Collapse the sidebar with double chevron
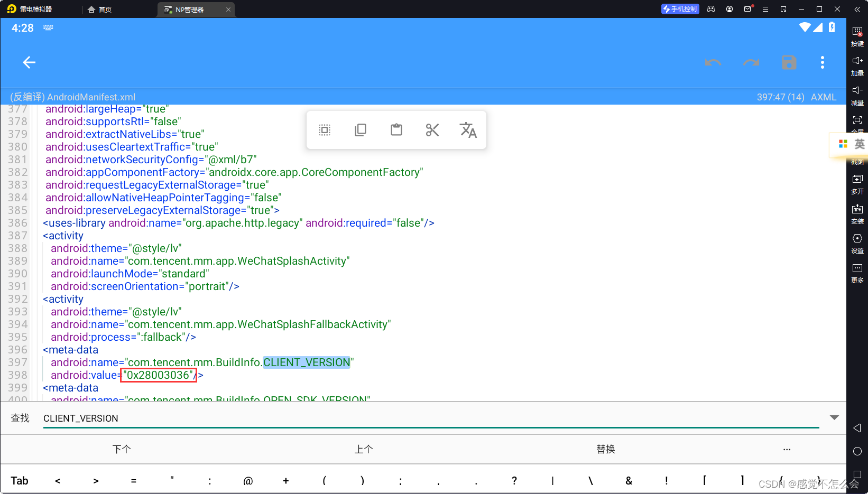 click(x=857, y=9)
